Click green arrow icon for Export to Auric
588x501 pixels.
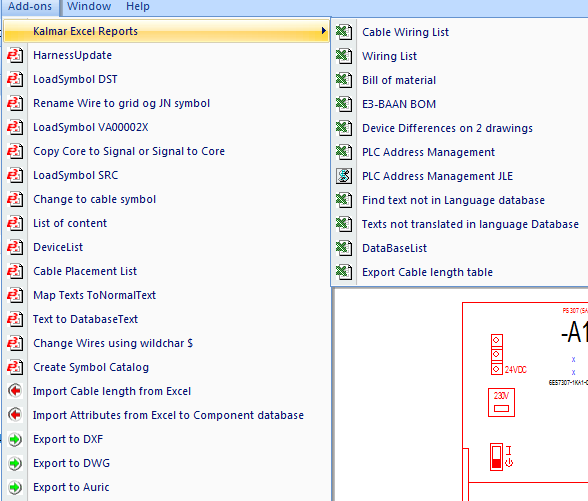(15, 488)
